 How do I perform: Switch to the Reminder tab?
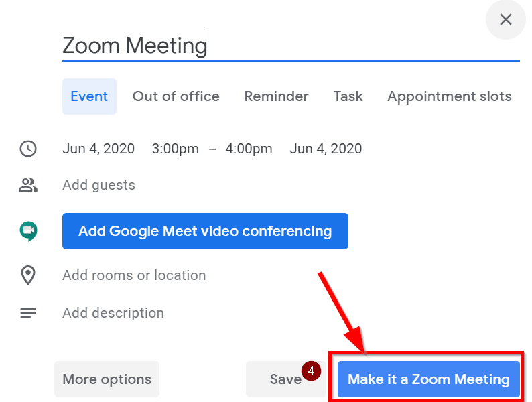(x=276, y=96)
